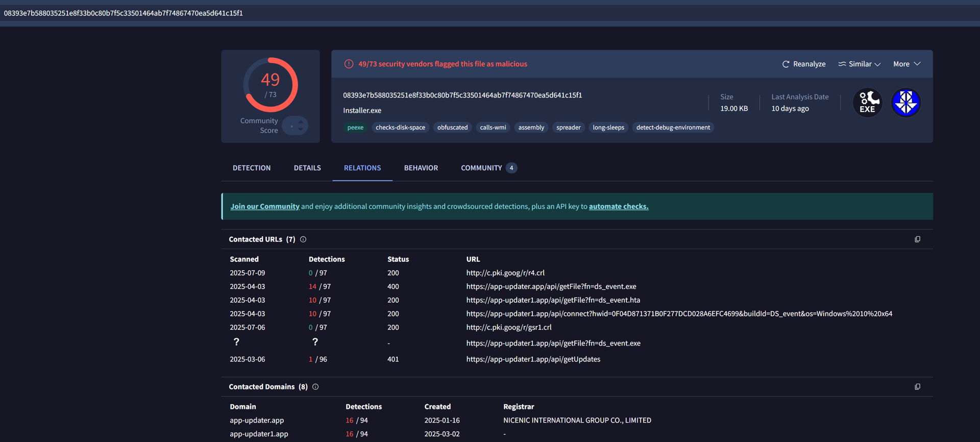Open the app-updater1.app getFile ds_event.exe URL
Image resolution: width=980 pixels, height=442 pixels.
(x=553, y=343)
